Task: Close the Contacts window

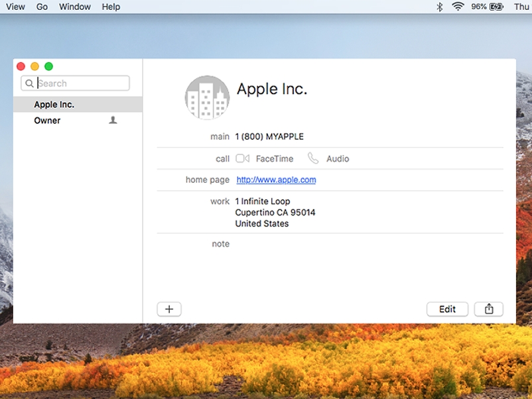Action: pos(21,66)
